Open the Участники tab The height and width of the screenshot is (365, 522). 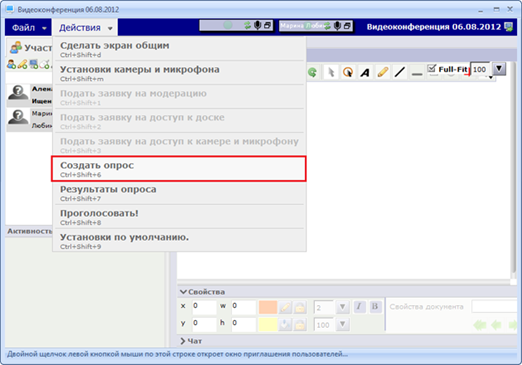(31, 48)
